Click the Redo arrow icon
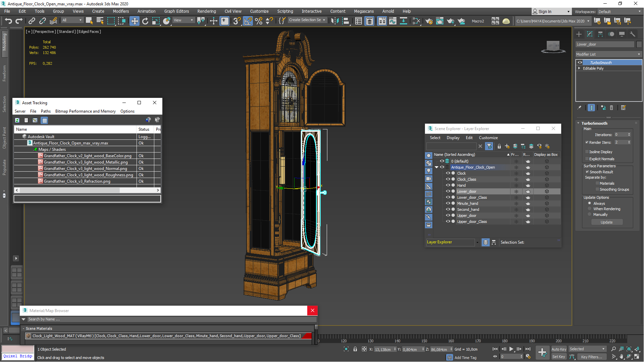The image size is (644, 362). 19,21
